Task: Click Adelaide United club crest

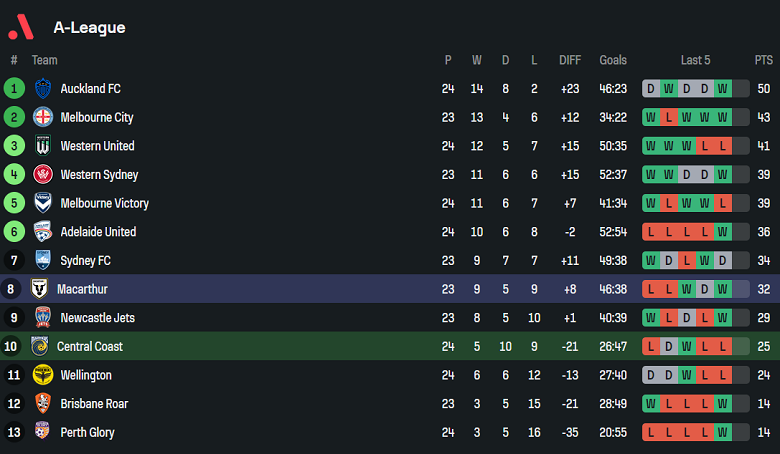Action: click(43, 232)
